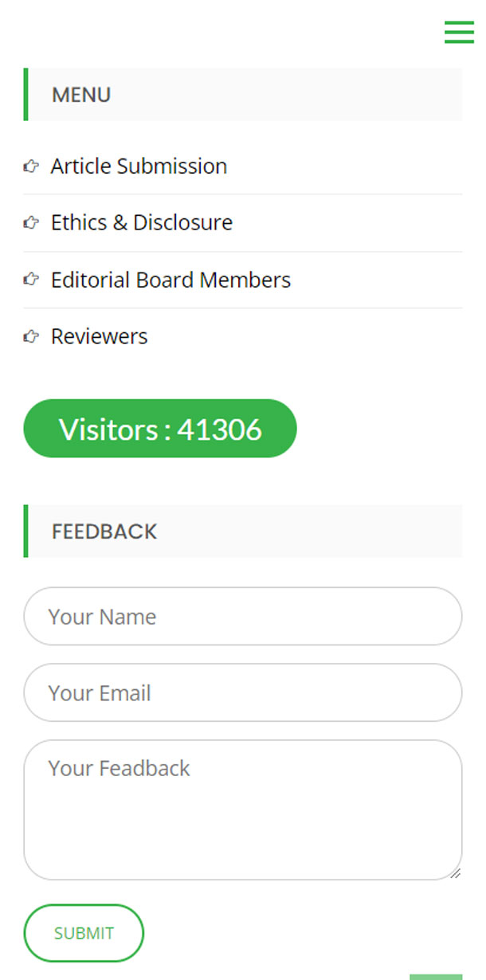The image size is (486, 980).
Task: Click green back-to-top button at page bottom
Action: 436,977
